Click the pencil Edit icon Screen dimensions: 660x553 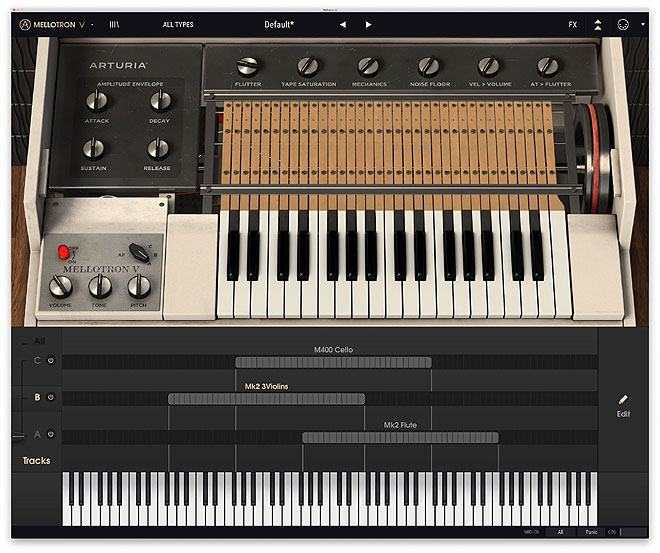623,399
